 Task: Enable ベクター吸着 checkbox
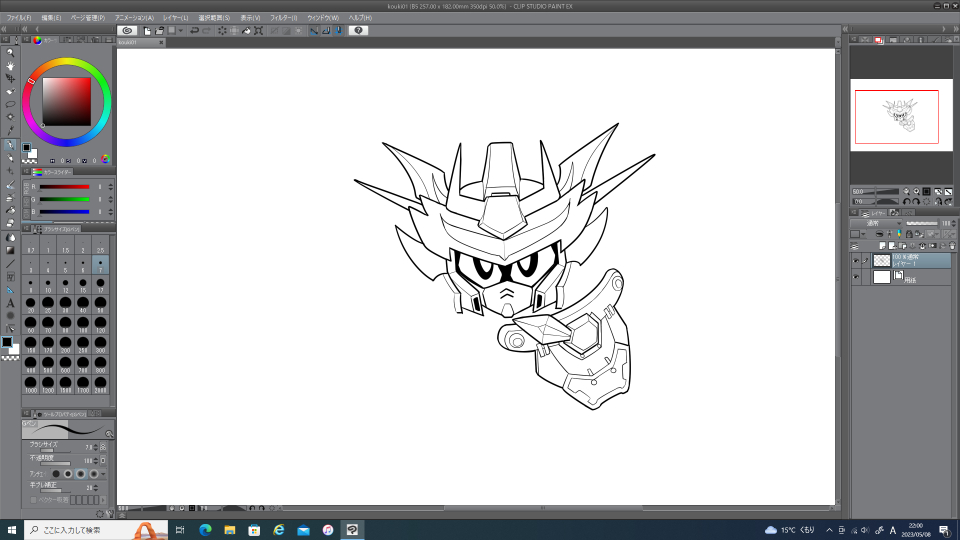pos(34,500)
